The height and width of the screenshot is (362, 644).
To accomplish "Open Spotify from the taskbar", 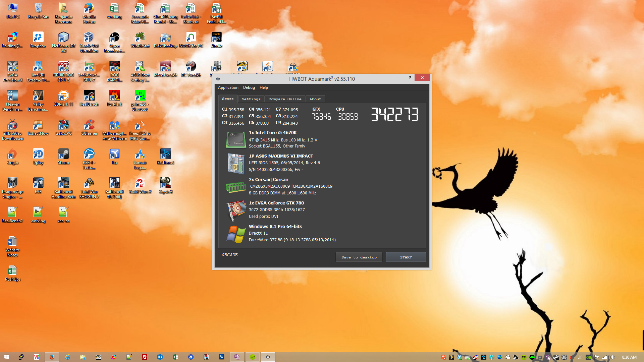I will pyautogui.click(x=253, y=357).
